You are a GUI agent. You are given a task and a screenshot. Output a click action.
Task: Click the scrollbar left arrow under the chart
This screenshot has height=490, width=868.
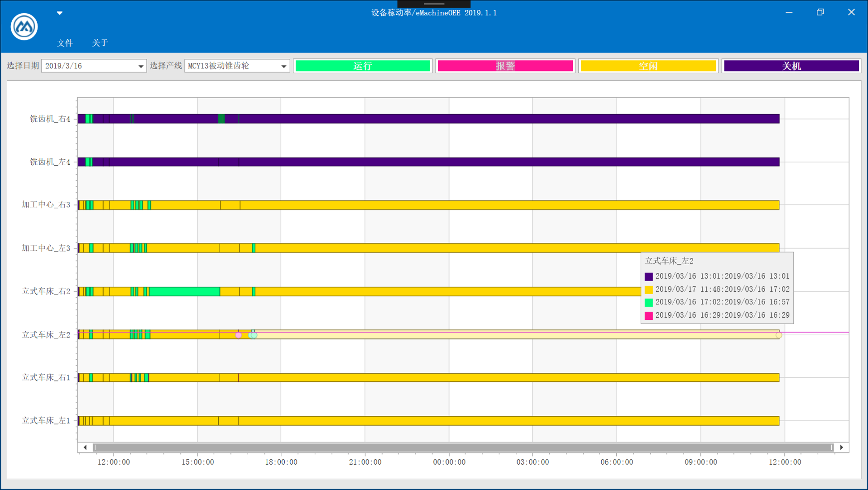click(85, 447)
